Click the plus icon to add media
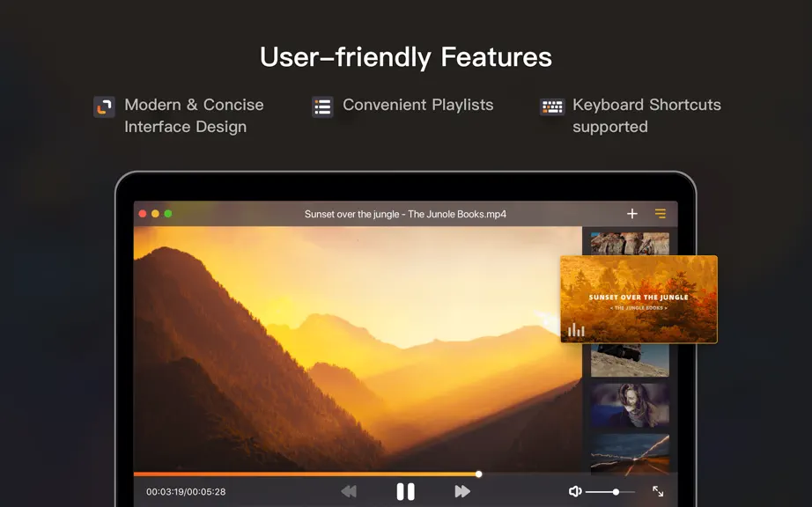This screenshot has height=507, width=812. pyautogui.click(x=631, y=214)
